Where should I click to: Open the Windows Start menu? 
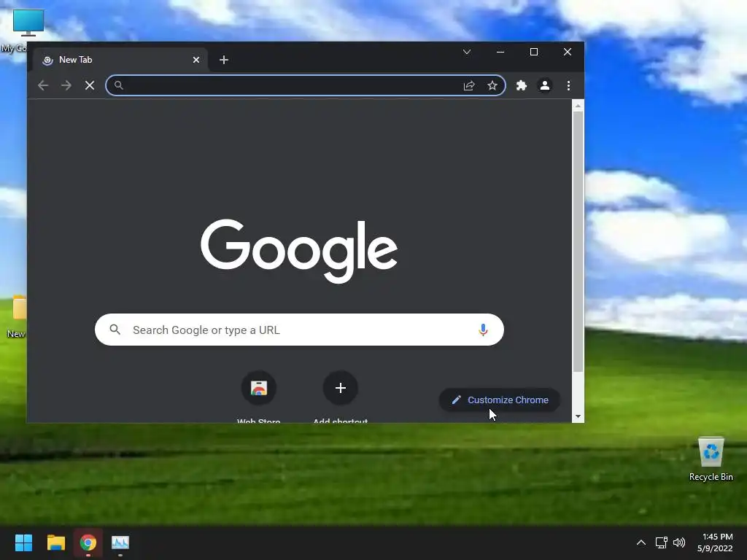[x=23, y=542]
